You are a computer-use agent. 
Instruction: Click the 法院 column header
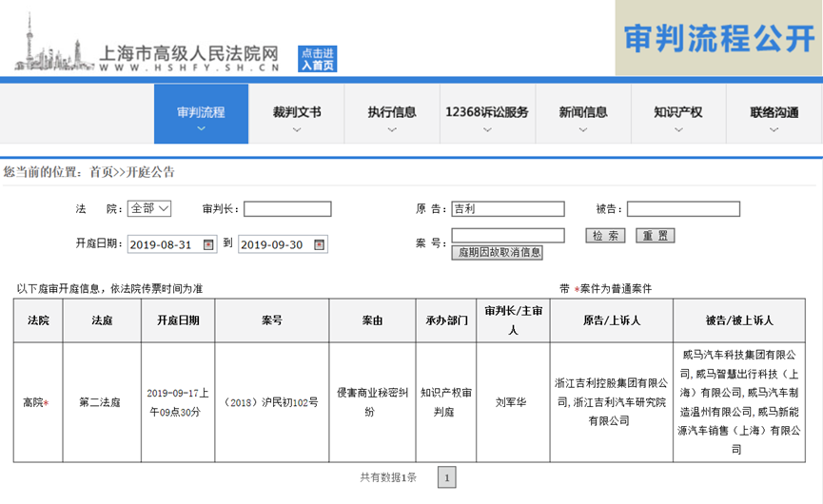click(x=38, y=320)
